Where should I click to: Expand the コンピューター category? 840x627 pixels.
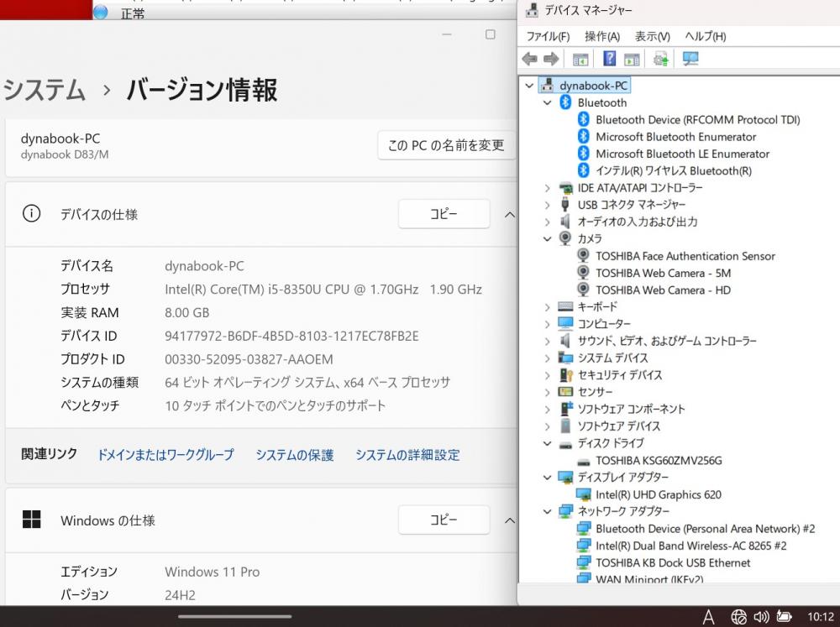tap(547, 324)
